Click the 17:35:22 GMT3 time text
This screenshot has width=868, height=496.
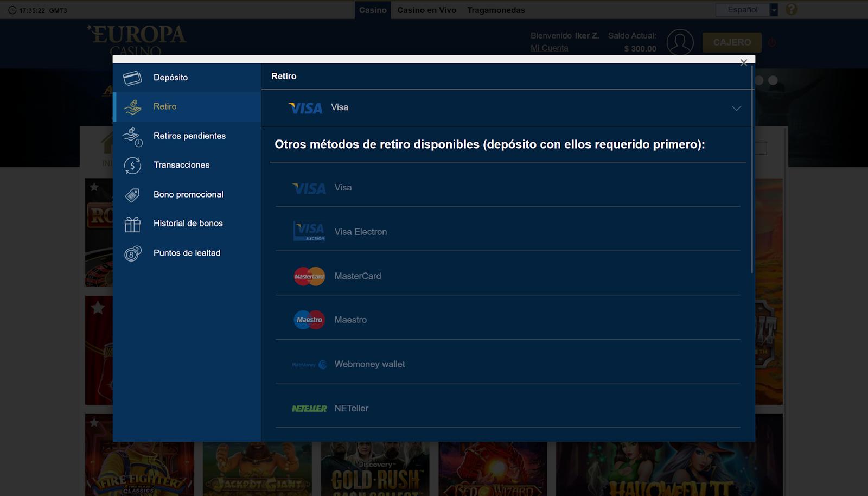pyautogui.click(x=43, y=10)
